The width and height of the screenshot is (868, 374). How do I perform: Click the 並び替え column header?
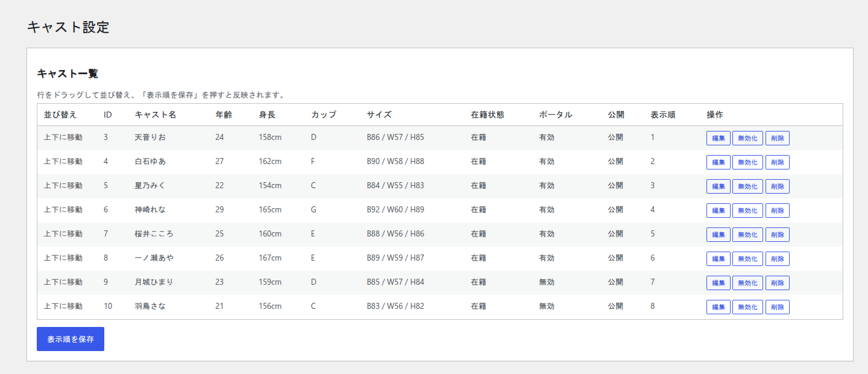click(61, 115)
